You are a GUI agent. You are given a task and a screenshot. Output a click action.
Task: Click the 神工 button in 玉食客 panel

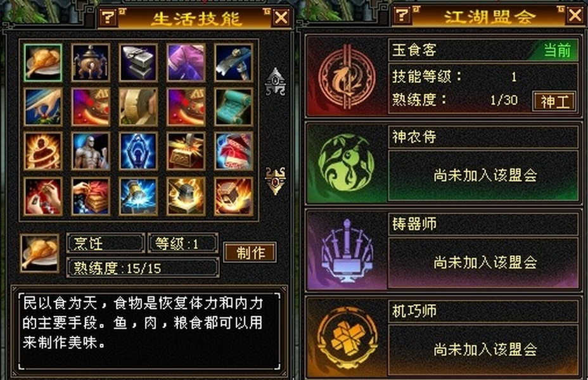point(554,101)
